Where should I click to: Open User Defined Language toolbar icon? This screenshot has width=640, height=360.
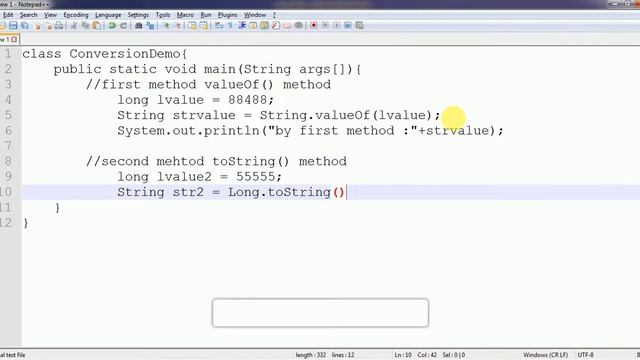tap(253, 26)
